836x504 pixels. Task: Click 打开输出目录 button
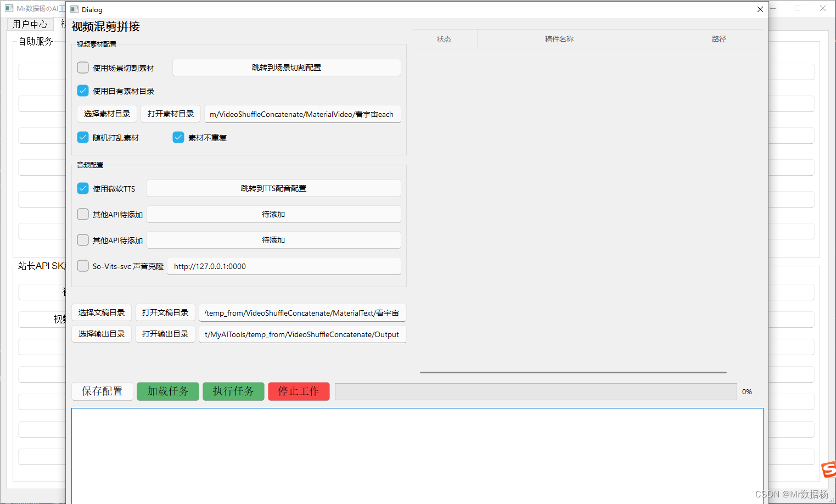pos(165,334)
